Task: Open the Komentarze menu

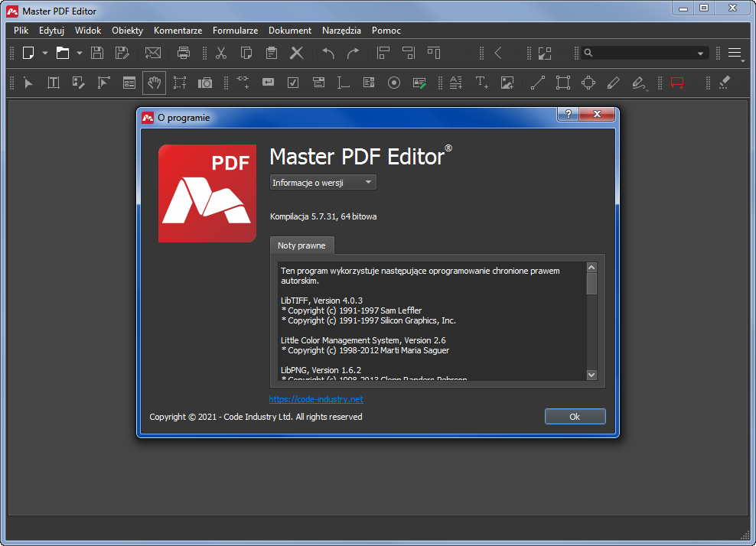Action: (178, 31)
